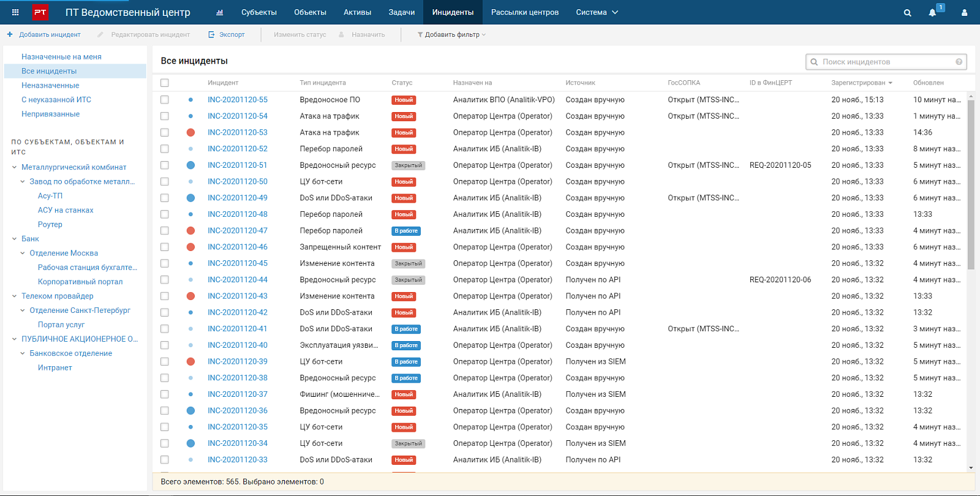
Task: Click the table vertical scrollbar thumb
Action: (971, 184)
